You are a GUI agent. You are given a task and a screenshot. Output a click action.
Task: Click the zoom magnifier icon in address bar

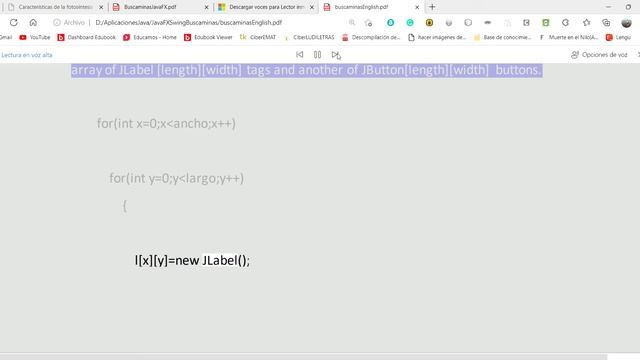click(x=352, y=22)
